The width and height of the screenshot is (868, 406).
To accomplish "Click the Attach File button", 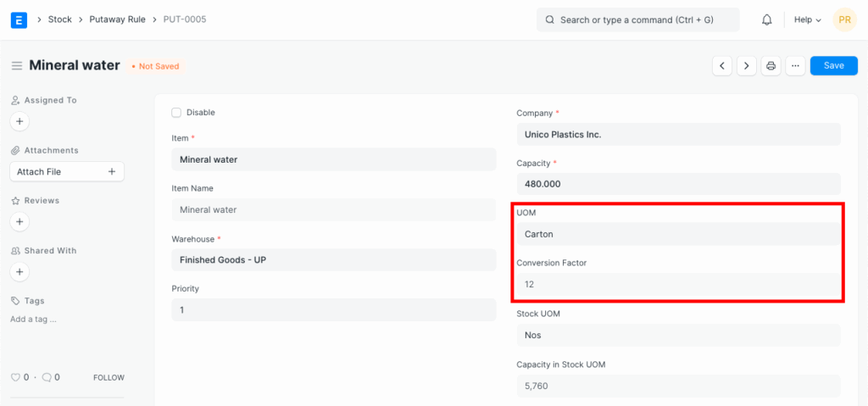I will 66,171.
